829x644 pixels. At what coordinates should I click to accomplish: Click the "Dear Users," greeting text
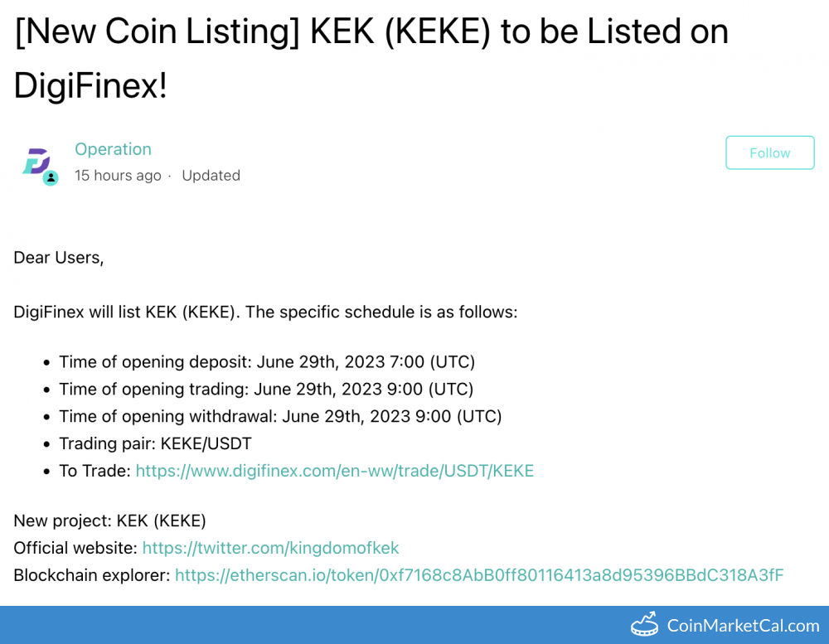(59, 258)
